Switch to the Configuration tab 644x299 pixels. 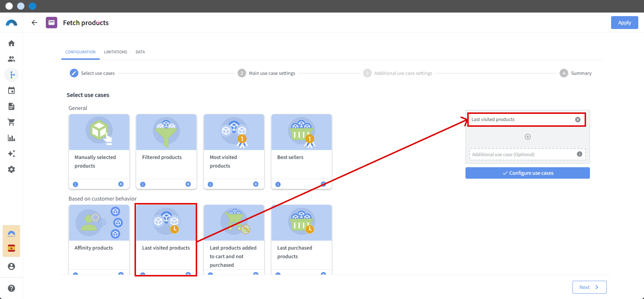80,52
